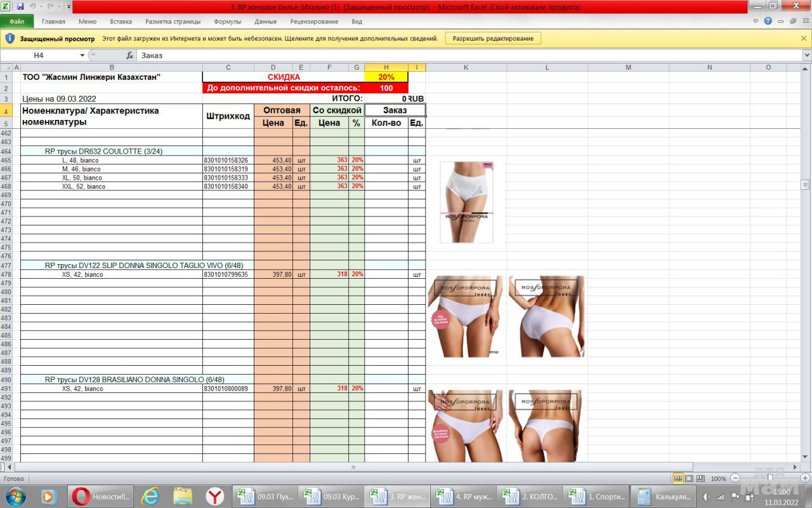
Task: Click the Разрешить редактирование button
Action: tap(493, 39)
